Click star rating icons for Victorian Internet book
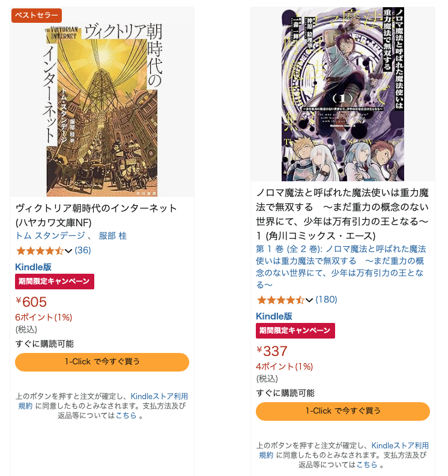This screenshot has height=476, width=448. tap(40, 251)
